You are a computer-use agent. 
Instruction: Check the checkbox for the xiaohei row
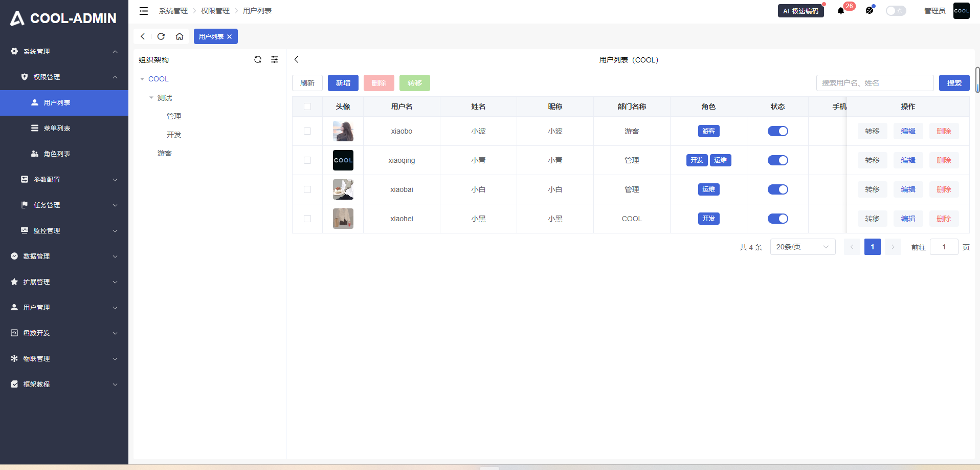click(x=307, y=219)
